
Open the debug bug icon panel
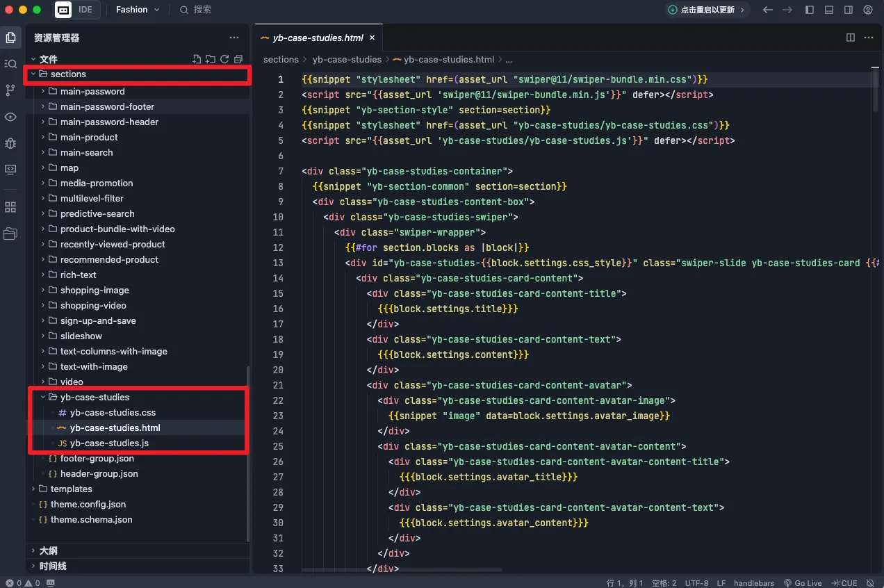pyautogui.click(x=10, y=143)
